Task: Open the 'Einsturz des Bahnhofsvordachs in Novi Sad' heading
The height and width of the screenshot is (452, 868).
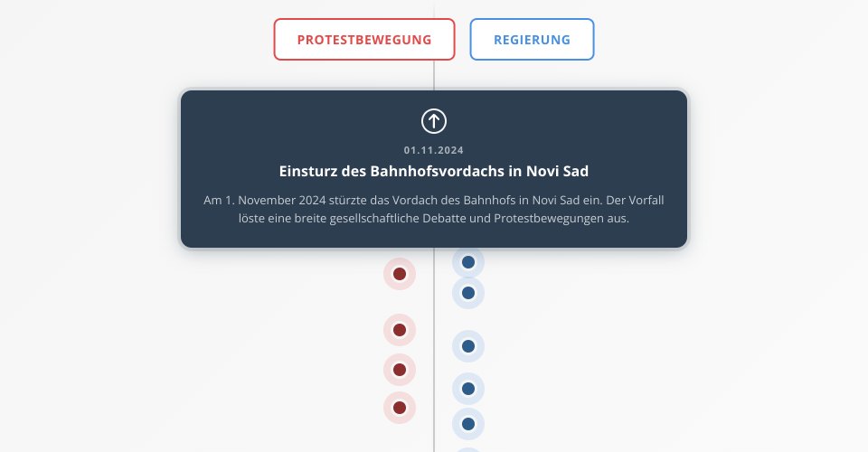Action: (x=434, y=171)
